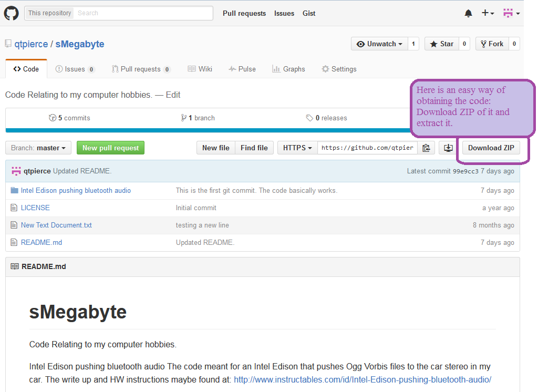Focus the repository search field

[144, 13]
